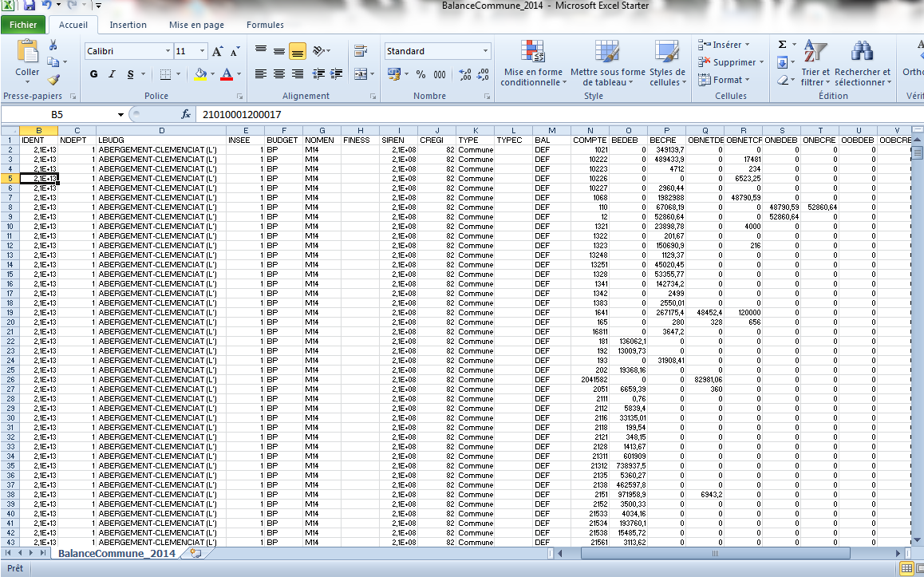Open Police group dialog launcher
The height and width of the screenshot is (577, 924).
pos(240,96)
